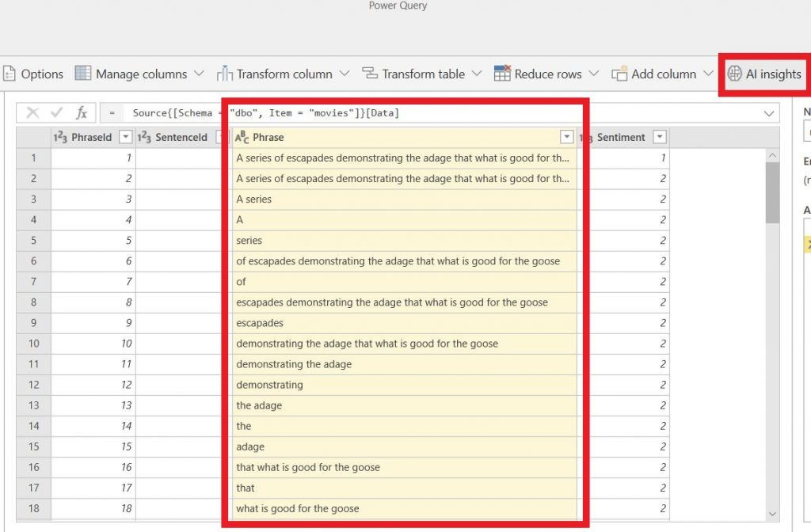Expand the formula bar with the chevron
Image resolution: width=811 pixels, height=532 pixels.
pos(767,112)
